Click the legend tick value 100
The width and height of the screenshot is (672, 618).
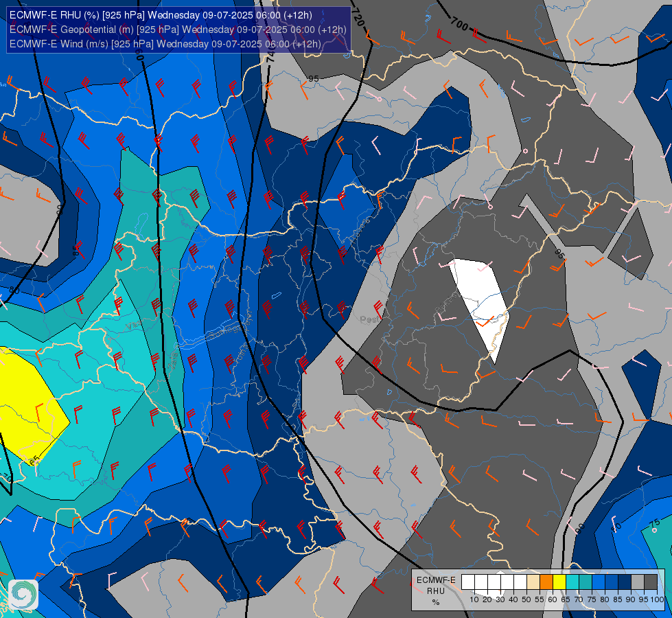click(657, 599)
